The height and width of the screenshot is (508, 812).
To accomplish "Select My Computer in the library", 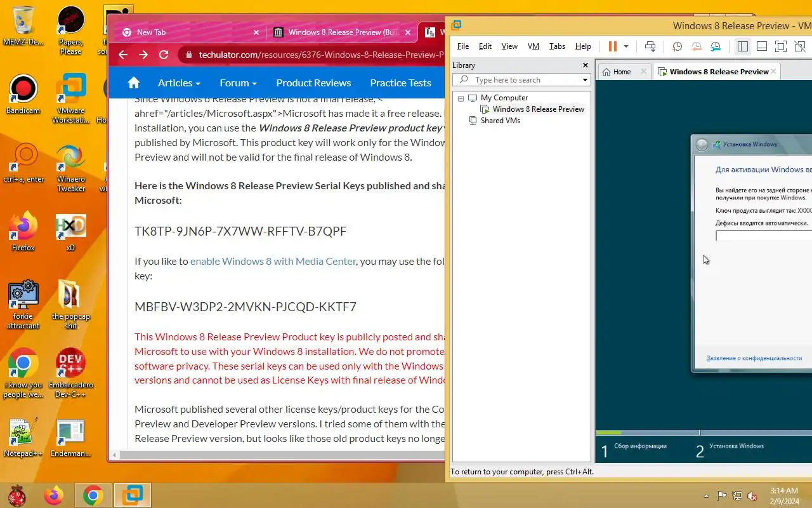I will click(504, 98).
